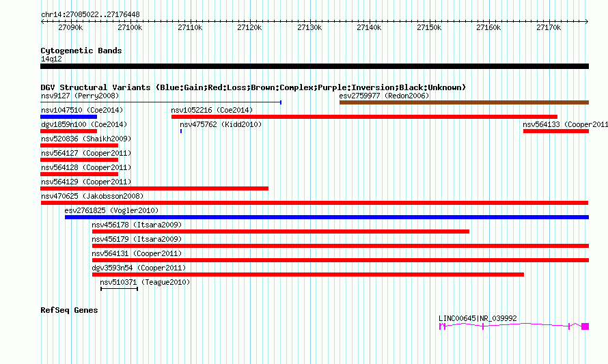Click the 27130k ruler tick label

click(309, 27)
